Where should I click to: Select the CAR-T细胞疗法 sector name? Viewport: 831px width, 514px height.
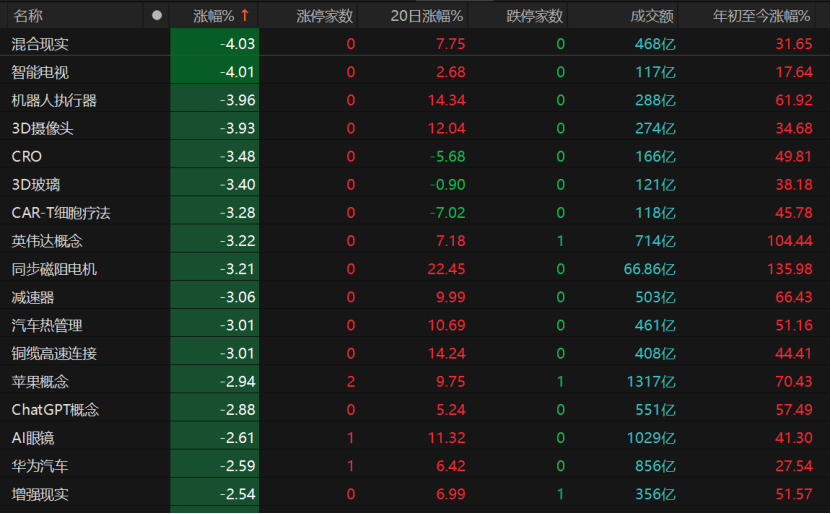click(61, 212)
